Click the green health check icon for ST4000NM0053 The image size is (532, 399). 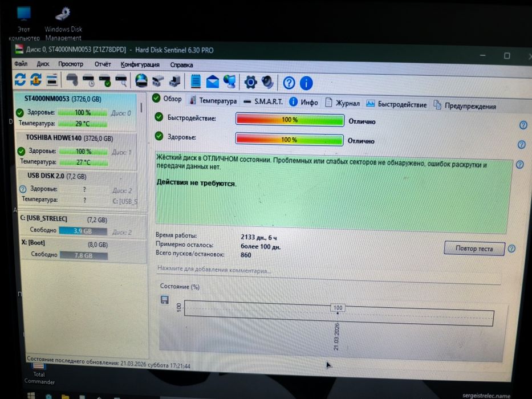coord(20,112)
